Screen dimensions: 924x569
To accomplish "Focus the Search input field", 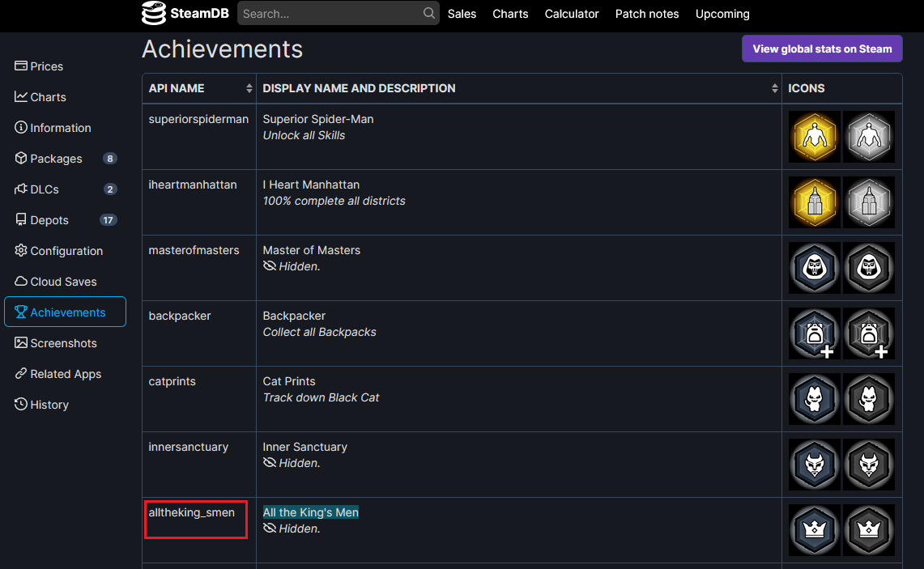I will click(x=331, y=13).
